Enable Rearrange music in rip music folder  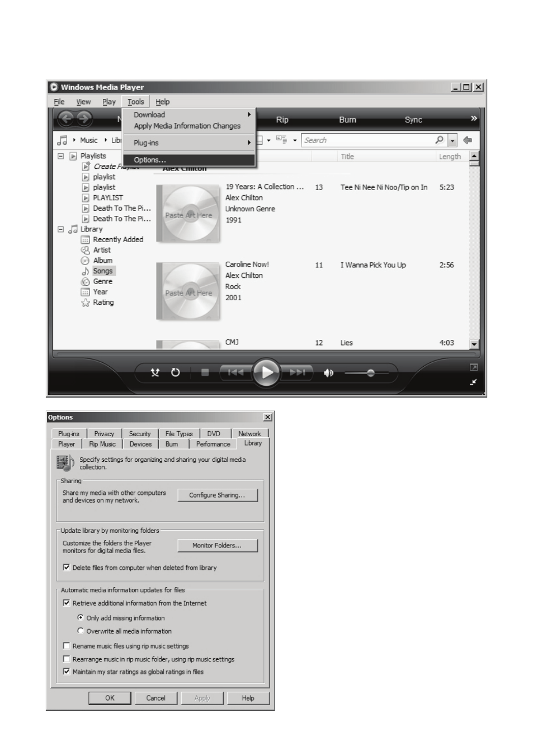click(x=67, y=659)
